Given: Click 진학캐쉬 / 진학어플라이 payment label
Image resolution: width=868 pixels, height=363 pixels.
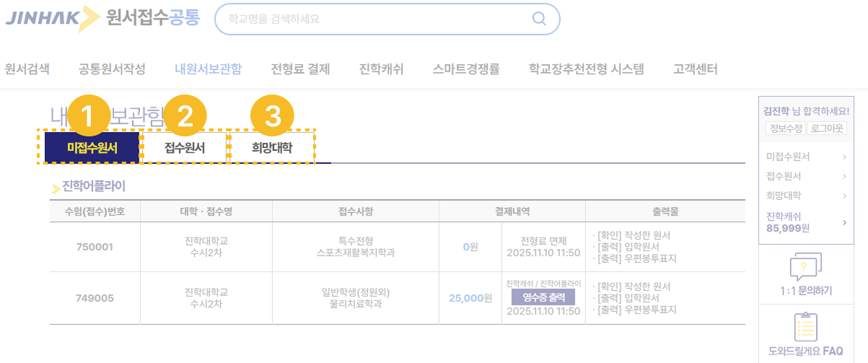Looking at the screenshot, I should point(543,284).
